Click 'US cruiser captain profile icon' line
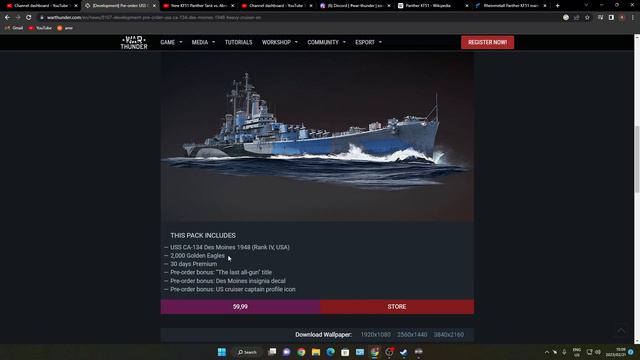 coord(233,289)
